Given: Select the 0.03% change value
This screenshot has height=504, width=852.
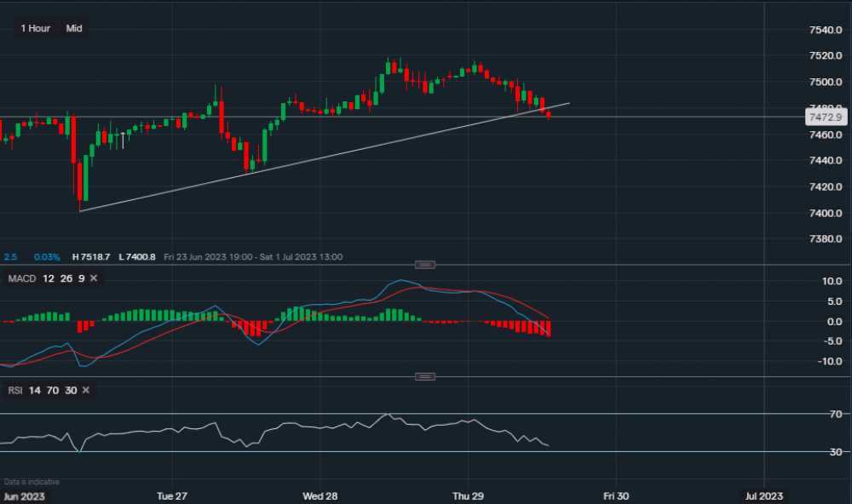Looking at the screenshot, I should [x=47, y=256].
